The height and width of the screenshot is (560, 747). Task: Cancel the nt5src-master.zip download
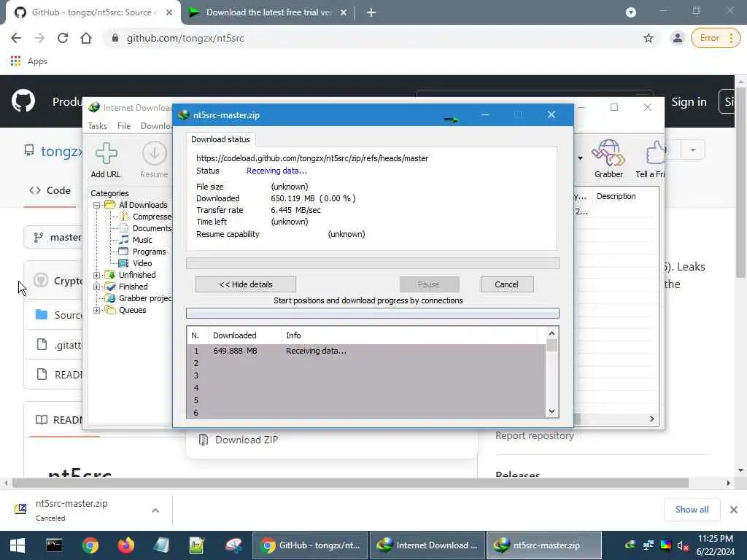pos(506,284)
